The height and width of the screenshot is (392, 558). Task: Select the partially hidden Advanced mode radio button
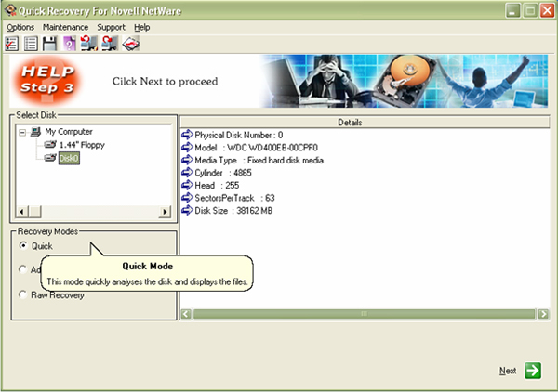pos(22,269)
